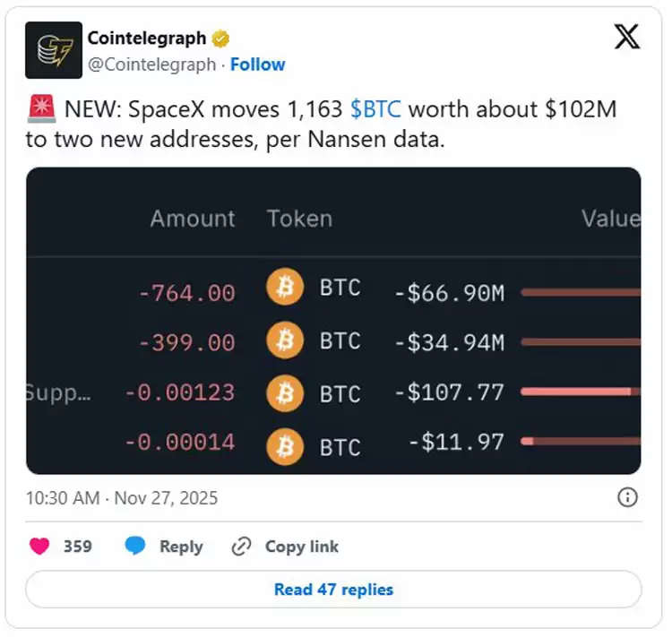
Task: Click the copy link chain icon
Action: point(241,547)
